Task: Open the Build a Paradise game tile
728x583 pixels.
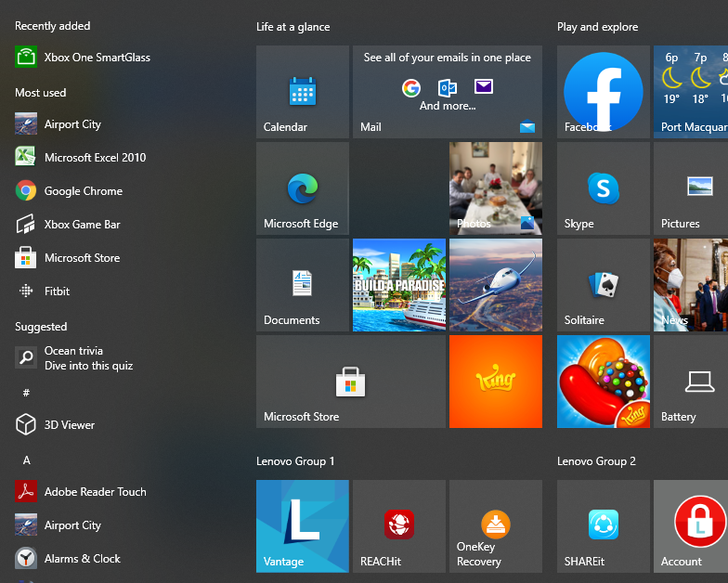Action: point(399,285)
